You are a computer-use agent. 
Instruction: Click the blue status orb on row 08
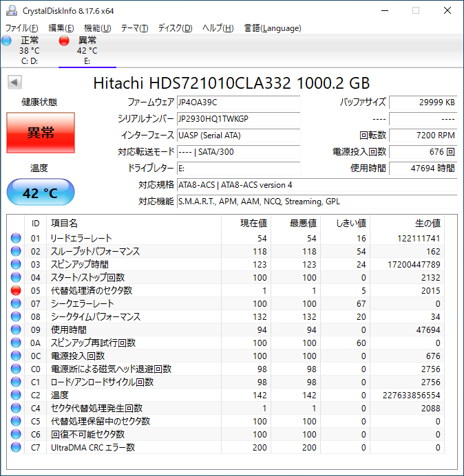pyautogui.click(x=16, y=316)
